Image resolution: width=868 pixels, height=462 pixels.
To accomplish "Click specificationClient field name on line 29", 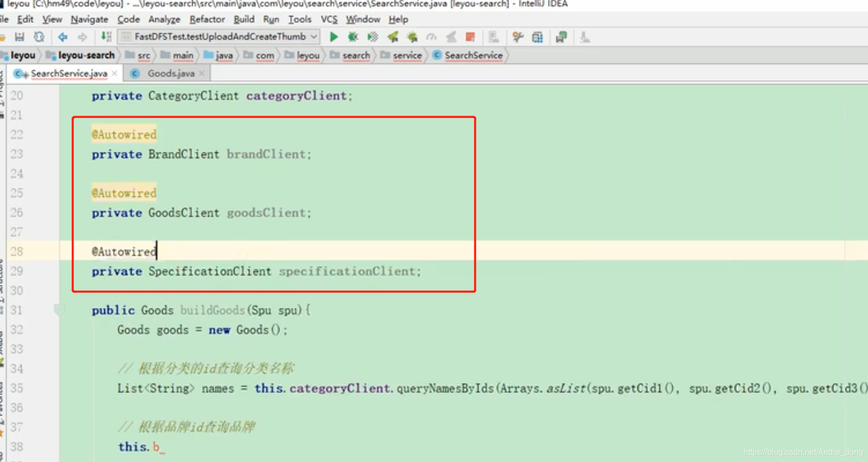I will (347, 272).
